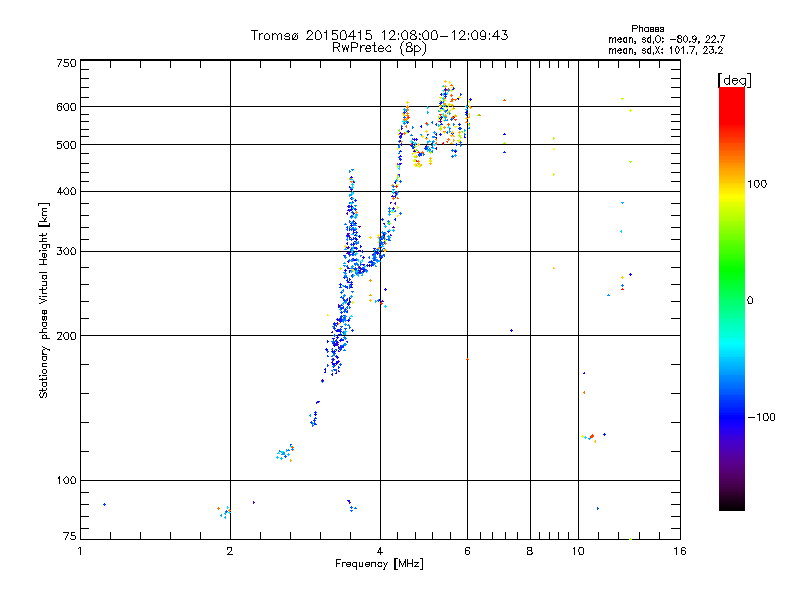Click y-axis tick label "100"
Screen dimensions: 800x600
66,481
